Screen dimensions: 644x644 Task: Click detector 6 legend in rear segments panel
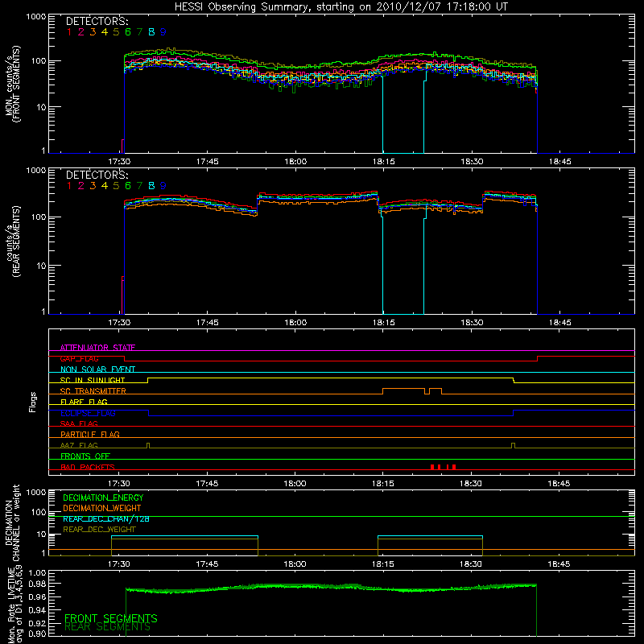(128, 186)
